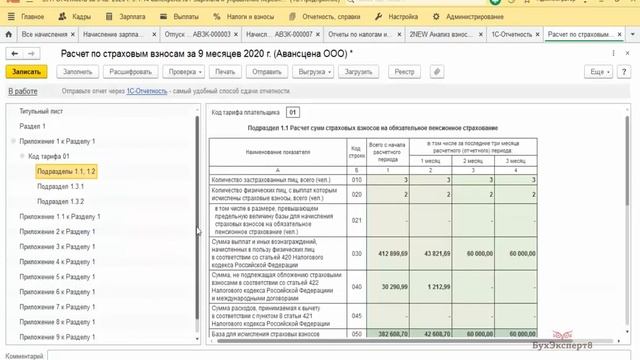Click the yellow Записать button
Image resolution: width=640 pixels, height=360 pixels.
click(x=26, y=72)
